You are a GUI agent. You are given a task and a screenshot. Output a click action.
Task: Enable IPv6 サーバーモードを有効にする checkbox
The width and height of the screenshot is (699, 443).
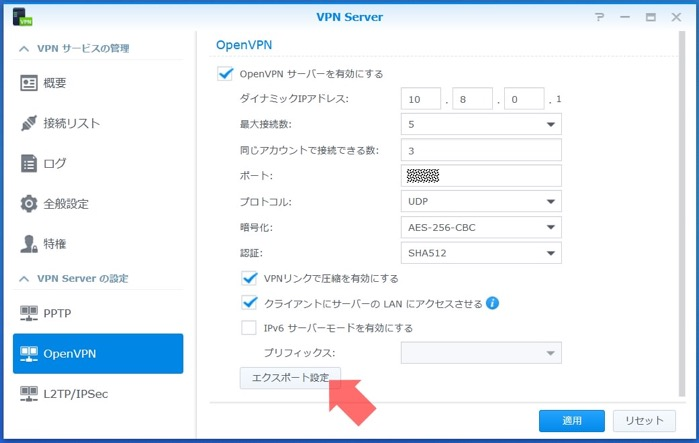249,328
